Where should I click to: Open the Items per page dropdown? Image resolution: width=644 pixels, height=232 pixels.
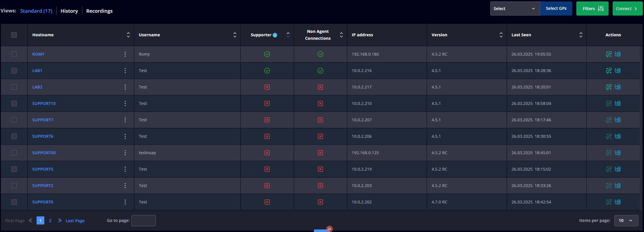(x=626, y=220)
